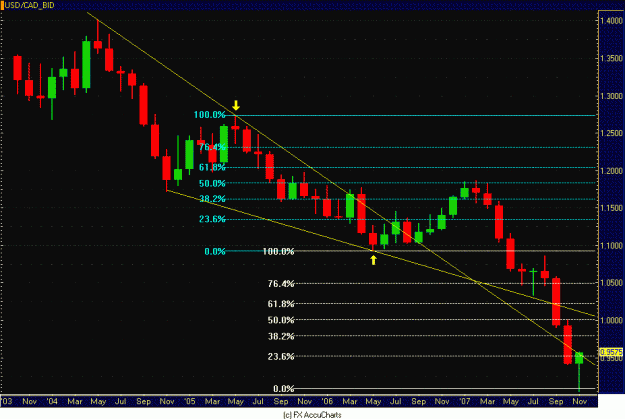Click the '03 label on the time axis

click(x=7, y=401)
